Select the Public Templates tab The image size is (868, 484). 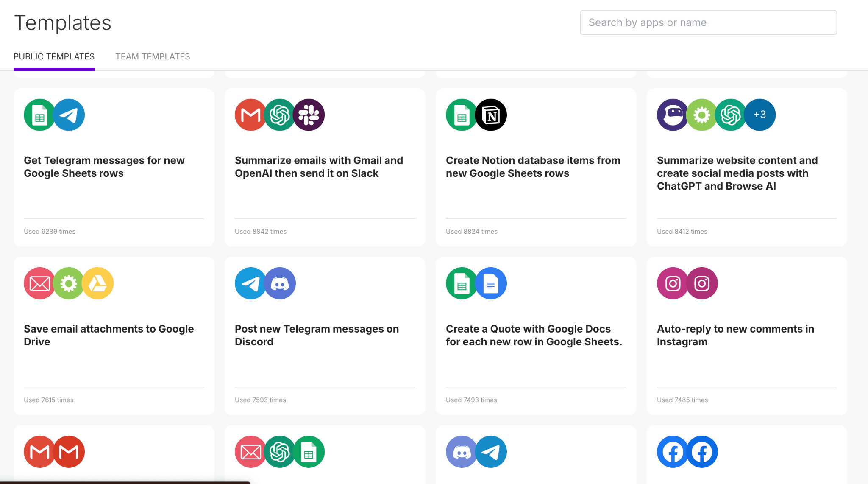point(54,56)
